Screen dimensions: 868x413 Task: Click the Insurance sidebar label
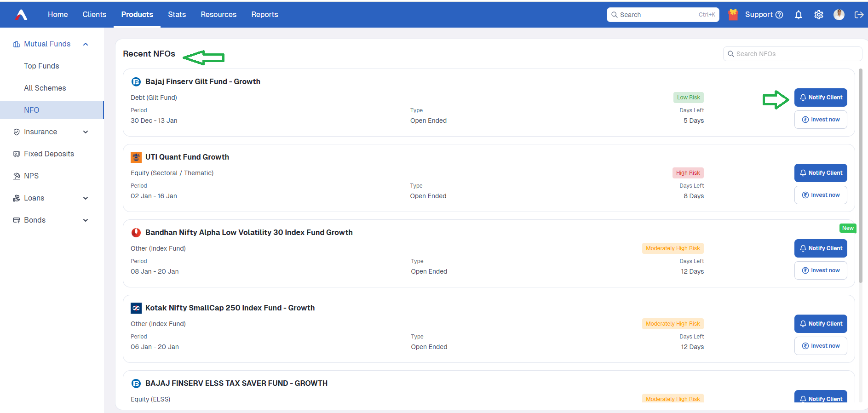coord(40,132)
